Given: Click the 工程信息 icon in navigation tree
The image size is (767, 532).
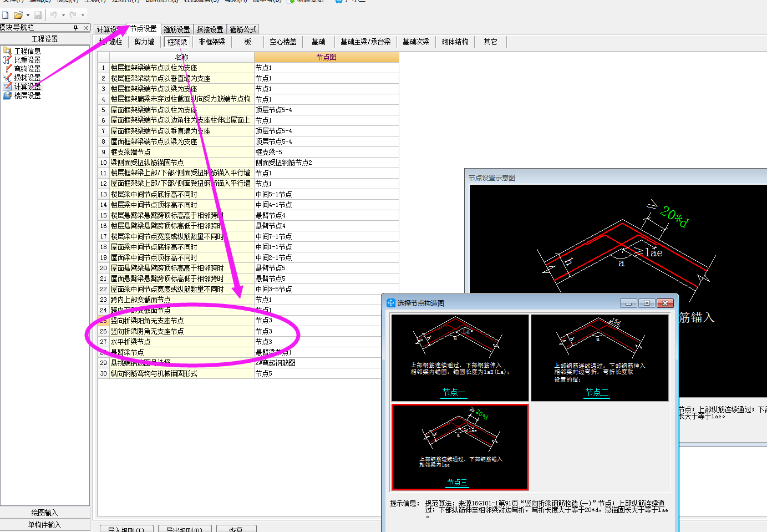Looking at the screenshot, I should click(x=7, y=50).
